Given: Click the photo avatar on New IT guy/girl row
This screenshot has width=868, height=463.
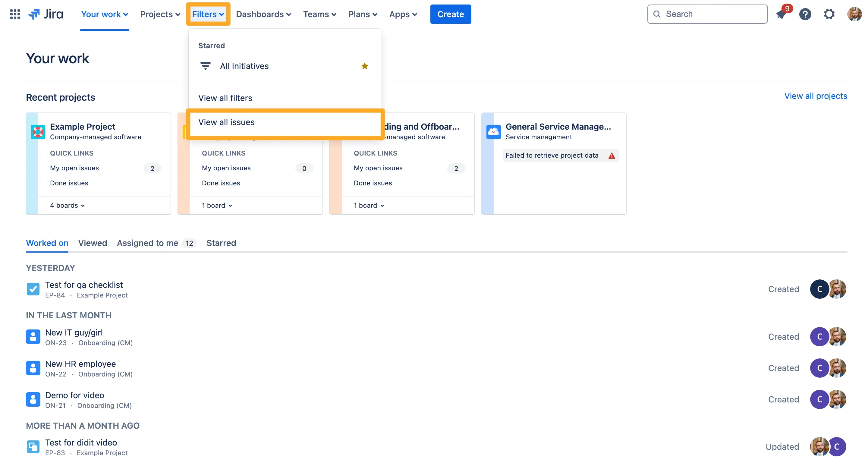Looking at the screenshot, I should click(x=837, y=336).
